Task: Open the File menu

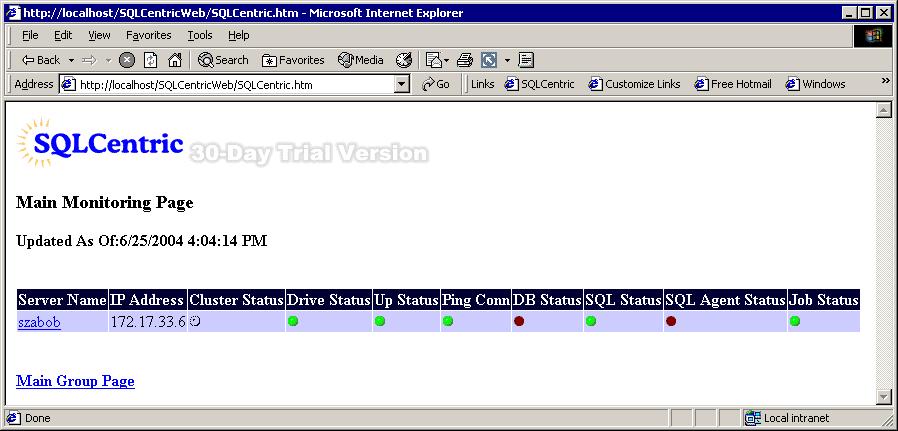Action: (30, 35)
